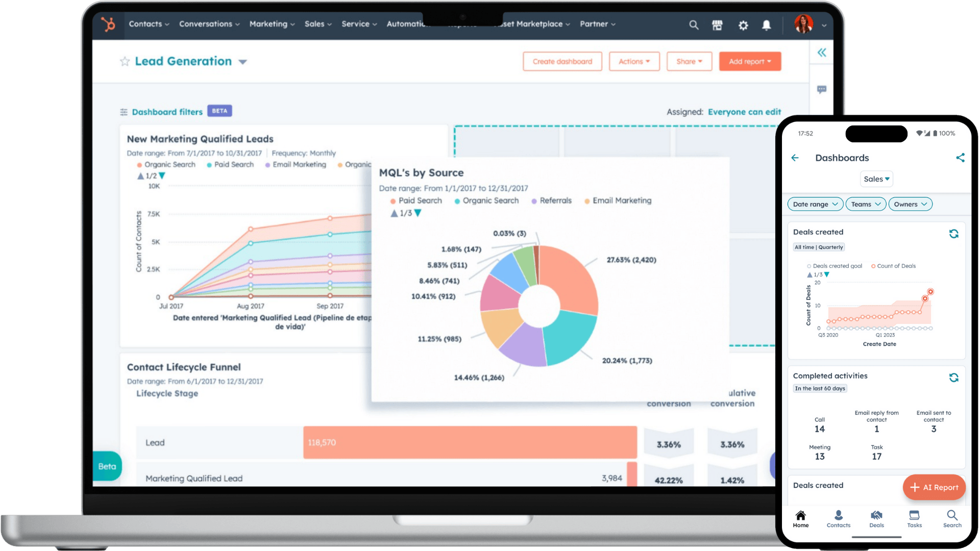
Task: Expand the Lead Generation dashboard dropdown
Action: [x=243, y=62]
